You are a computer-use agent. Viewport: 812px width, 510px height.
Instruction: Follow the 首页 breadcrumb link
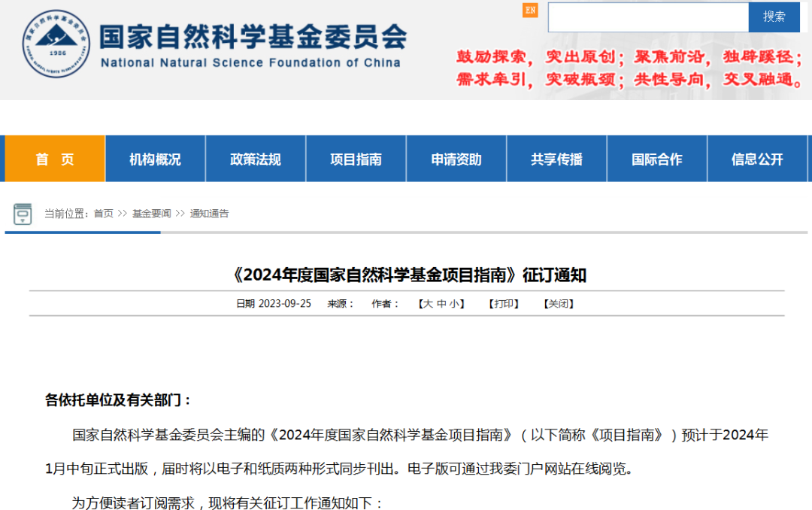(x=104, y=214)
